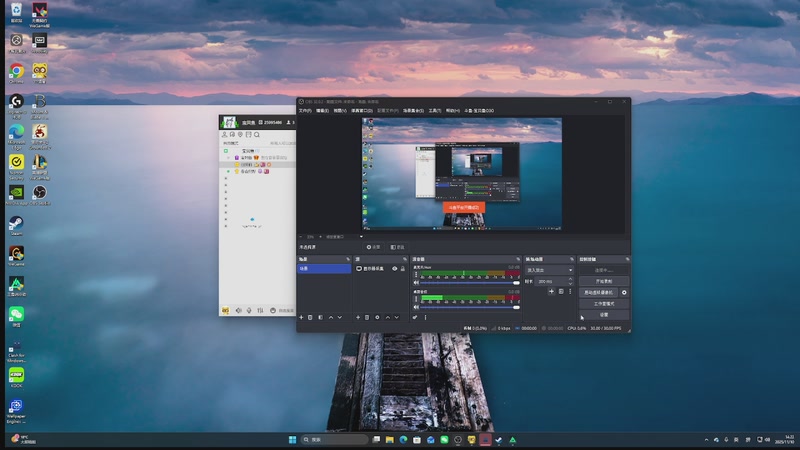800x450 pixels.
Task: Decrease transition duration stepper down arrow
Action: point(570,283)
